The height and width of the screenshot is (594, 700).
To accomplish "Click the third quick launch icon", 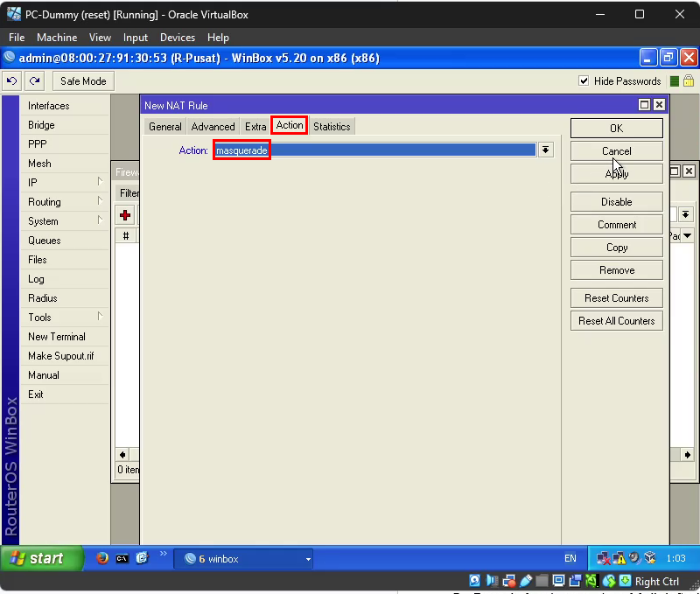I will (x=142, y=558).
